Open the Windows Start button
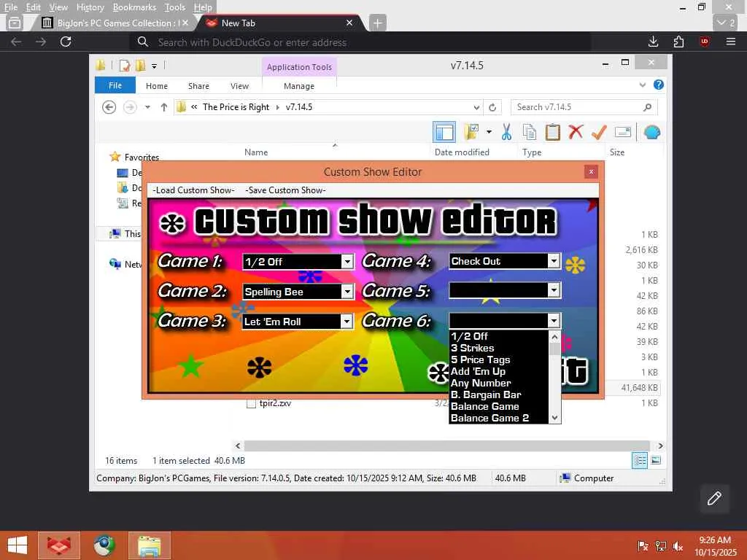This screenshot has width=747, height=560. [18, 545]
